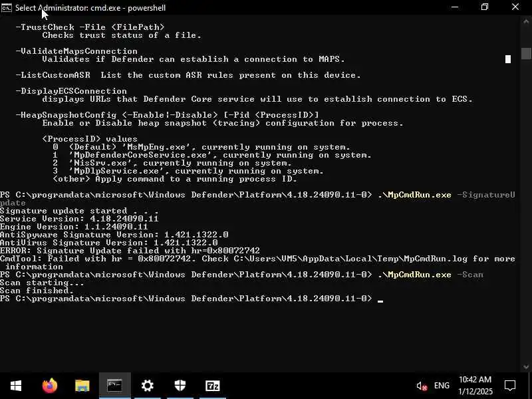Click the '-DisplayECSConnection' option text

coord(71,91)
